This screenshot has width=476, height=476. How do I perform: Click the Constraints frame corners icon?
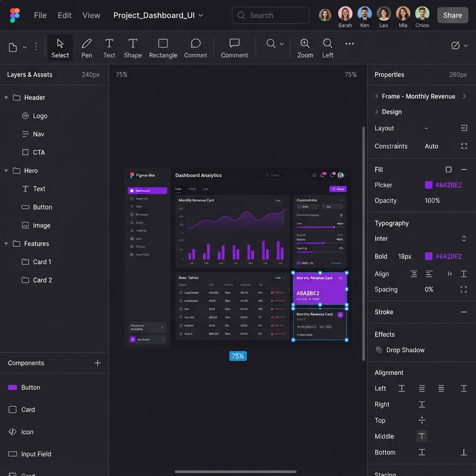[464, 146]
